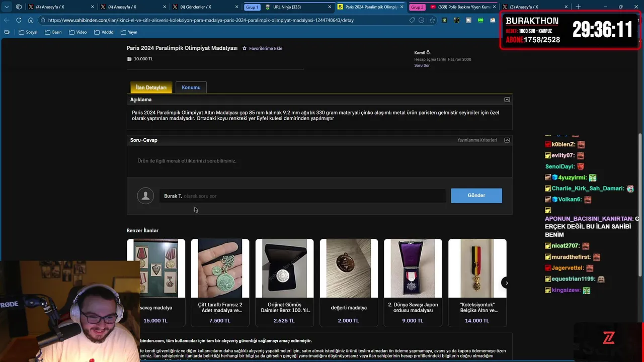Open the Video bookmarks folder
This screenshot has width=644, height=362.
[77, 32]
